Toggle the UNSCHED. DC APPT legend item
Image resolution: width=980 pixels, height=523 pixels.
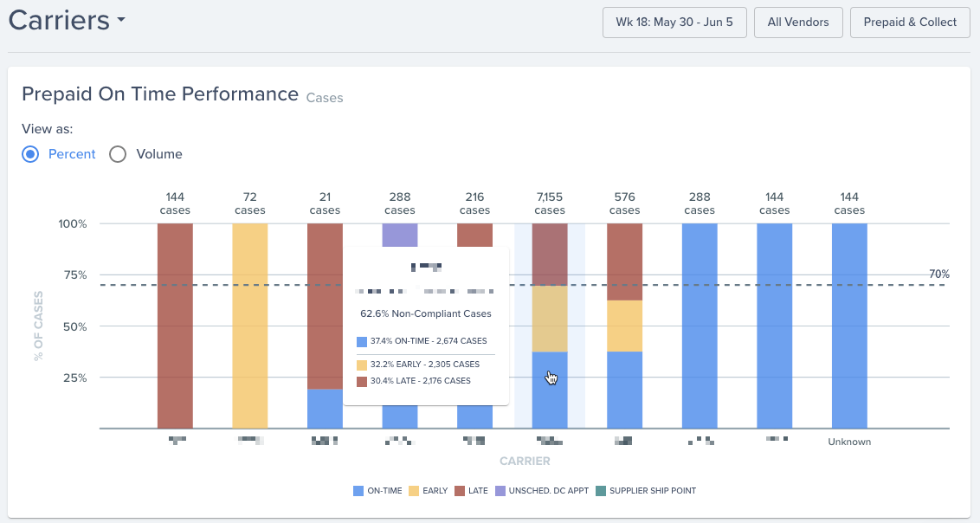pyautogui.click(x=542, y=491)
